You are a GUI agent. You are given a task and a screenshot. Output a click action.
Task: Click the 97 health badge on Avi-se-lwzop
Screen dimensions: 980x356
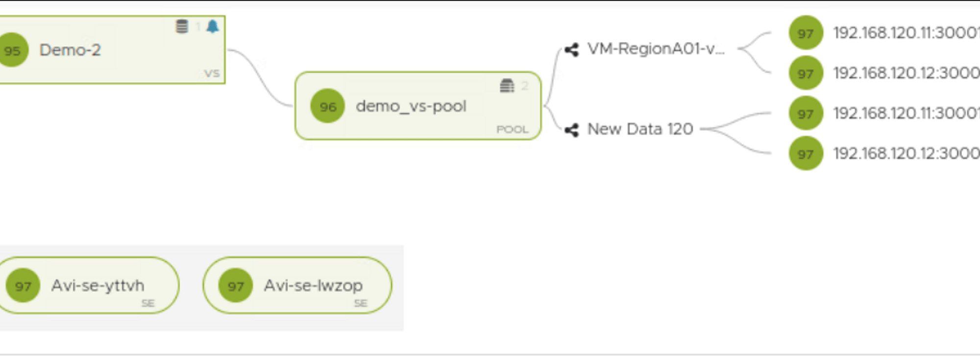(236, 286)
